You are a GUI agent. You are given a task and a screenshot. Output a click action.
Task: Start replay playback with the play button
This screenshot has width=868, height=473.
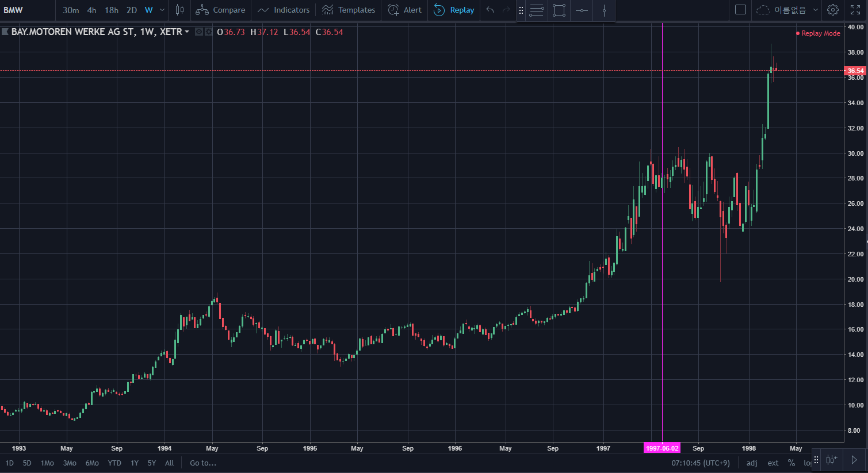click(x=854, y=460)
